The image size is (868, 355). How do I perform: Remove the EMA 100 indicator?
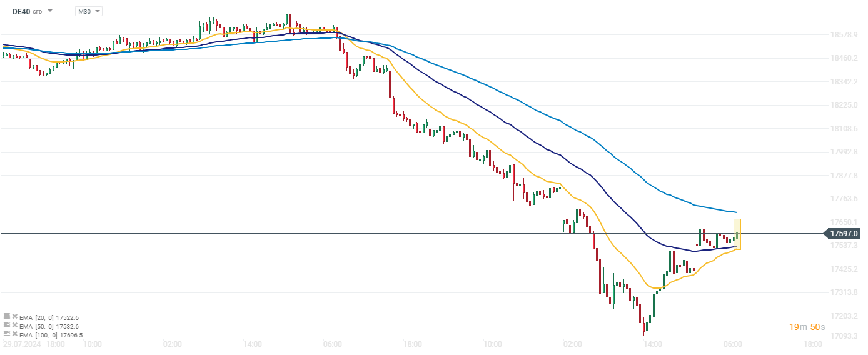[x=15, y=334]
